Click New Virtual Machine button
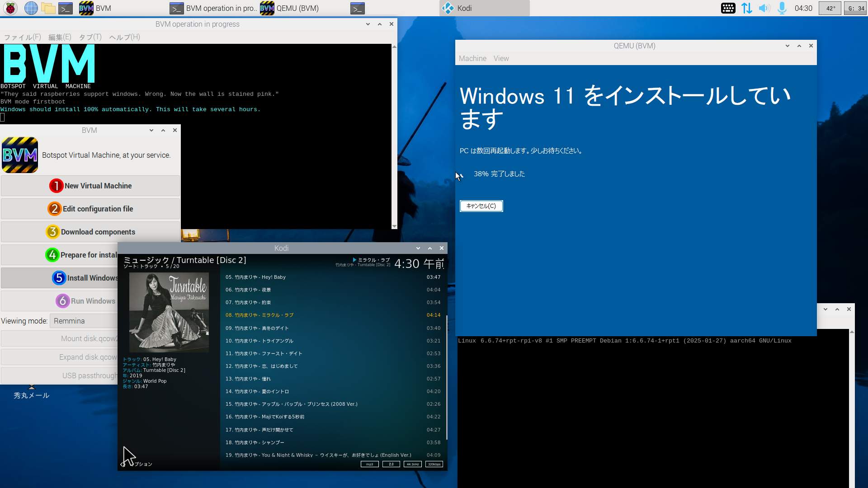868x488 pixels. click(90, 186)
